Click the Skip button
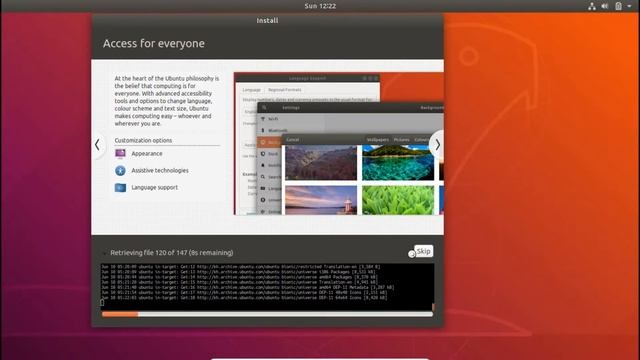The height and width of the screenshot is (360, 640). click(423, 251)
